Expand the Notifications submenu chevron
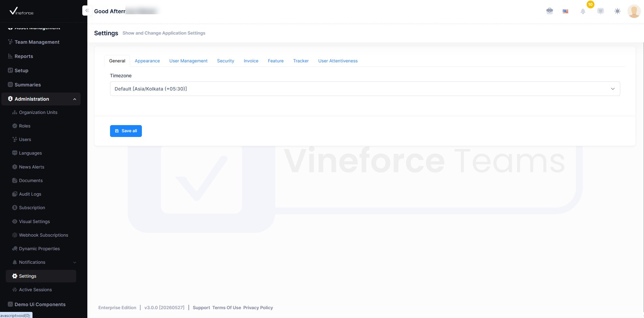Image resolution: width=644 pixels, height=318 pixels. (x=74, y=262)
